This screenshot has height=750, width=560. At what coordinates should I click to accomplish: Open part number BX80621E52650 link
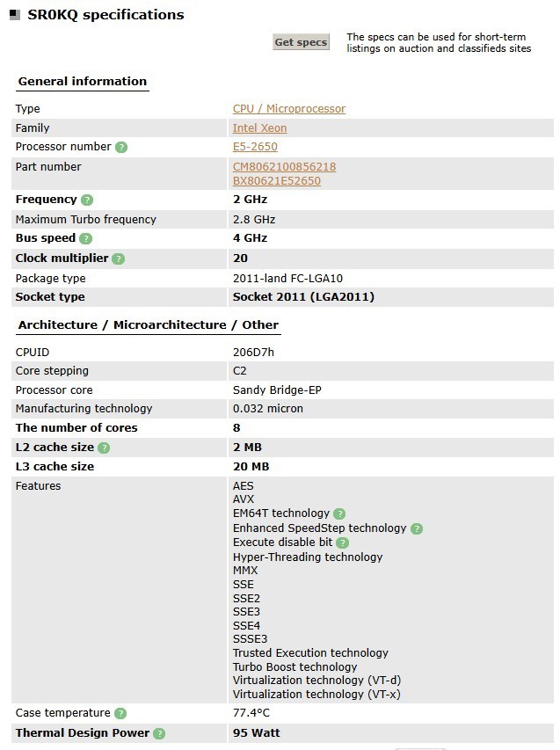point(276,181)
